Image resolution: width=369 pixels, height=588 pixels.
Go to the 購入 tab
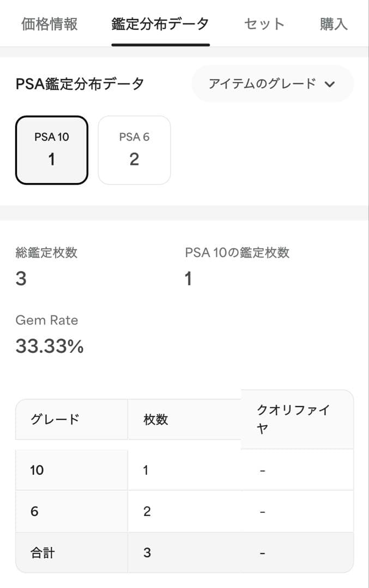[x=334, y=24]
